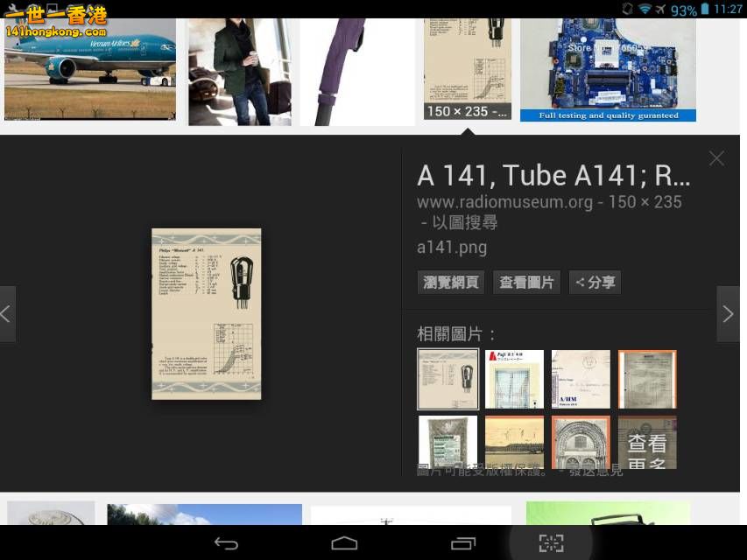
Task: Open the recent apps button
Action: pyautogui.click(x=463, y=542)
